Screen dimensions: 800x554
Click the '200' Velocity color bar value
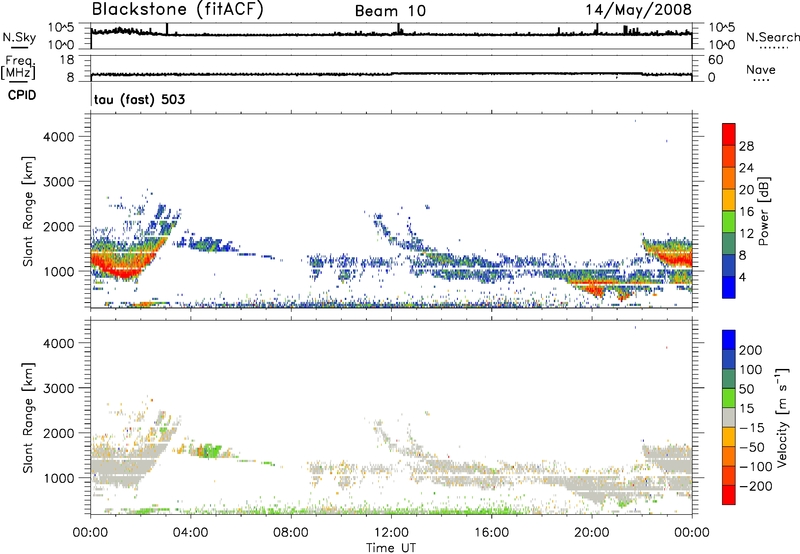click(751, 350)
